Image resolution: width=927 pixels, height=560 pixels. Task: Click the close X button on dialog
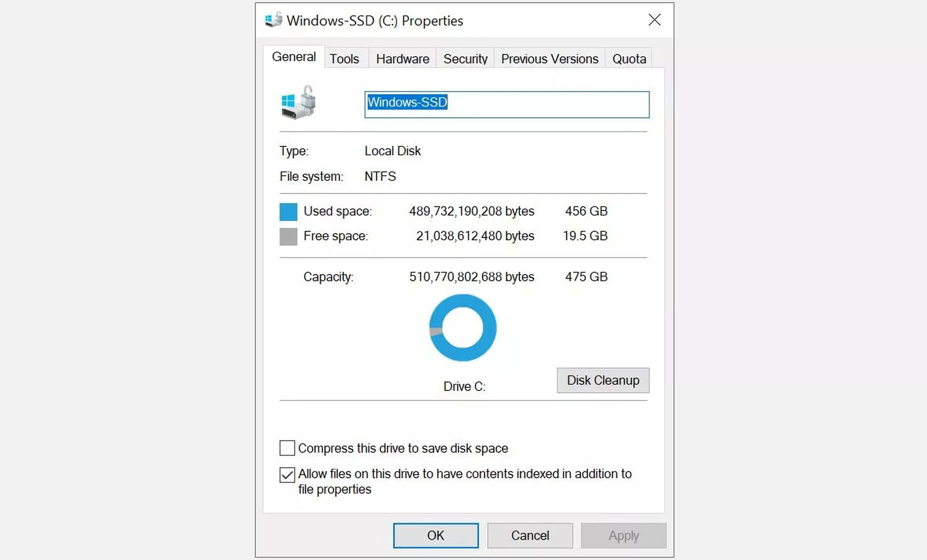pos(655,20)
